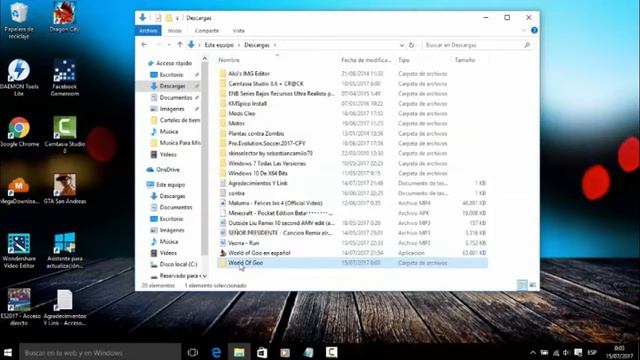This screenshot has width=640, height=360.
Task: Launch DAEMON Tools Lite desktop icon
Action: (x=18, y=78)
